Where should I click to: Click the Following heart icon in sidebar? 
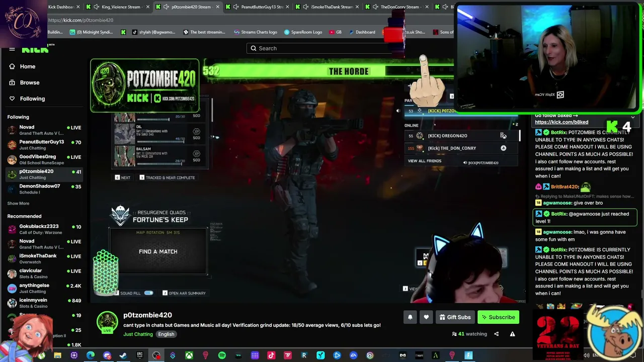12,99
